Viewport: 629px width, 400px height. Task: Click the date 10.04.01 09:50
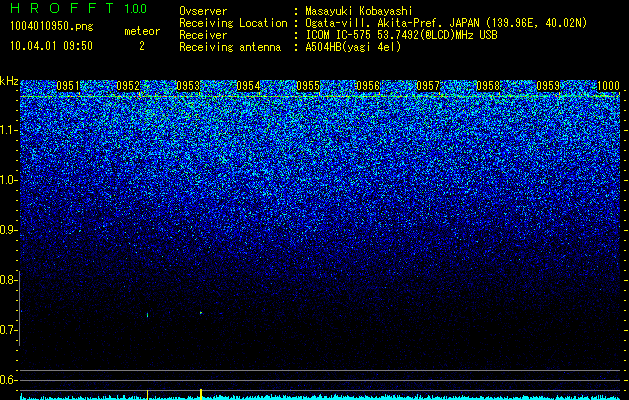click(51, 46)
